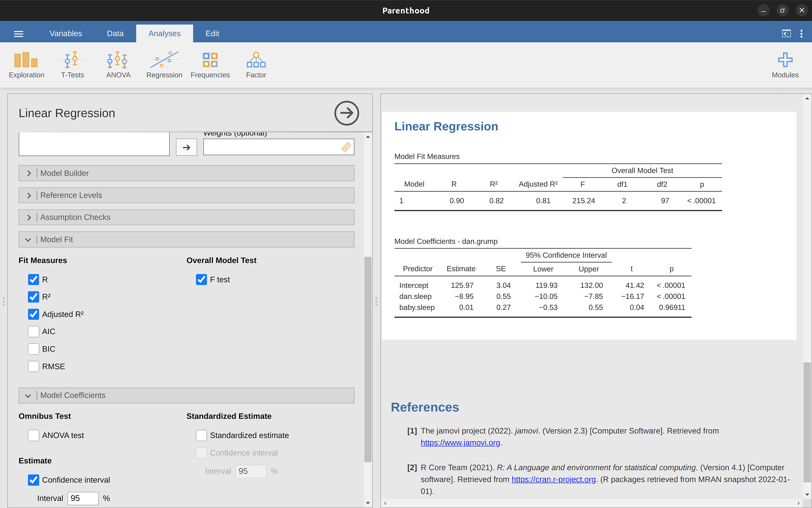
Task: Expand the Model Builder section
Action: 186,173
